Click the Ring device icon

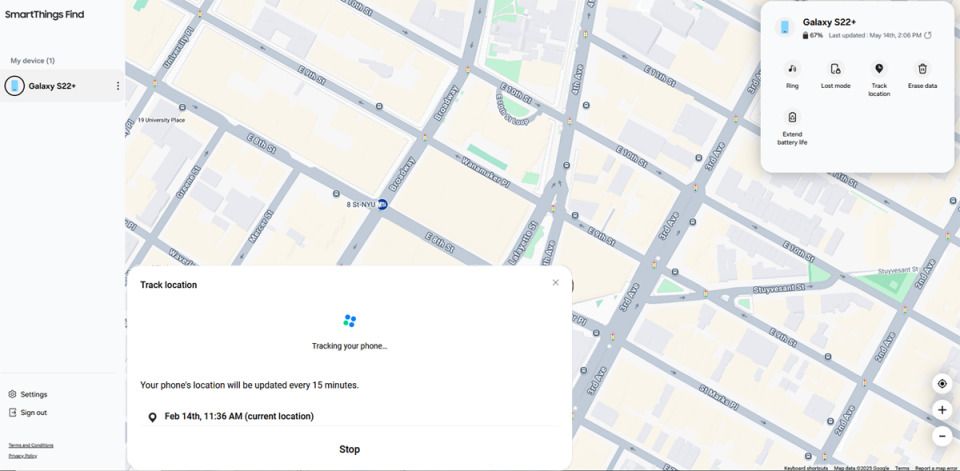coord(792,69)
